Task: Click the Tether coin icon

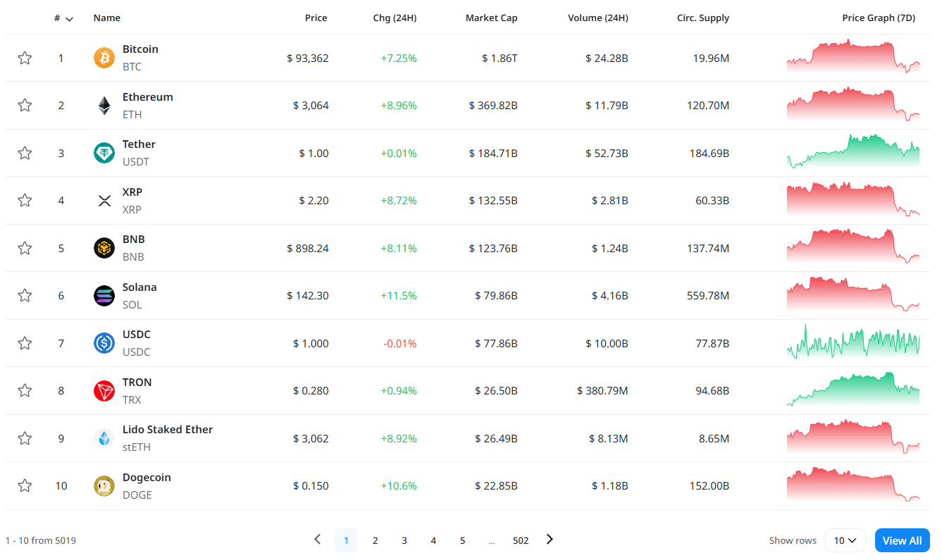Action: pos(104,153)
